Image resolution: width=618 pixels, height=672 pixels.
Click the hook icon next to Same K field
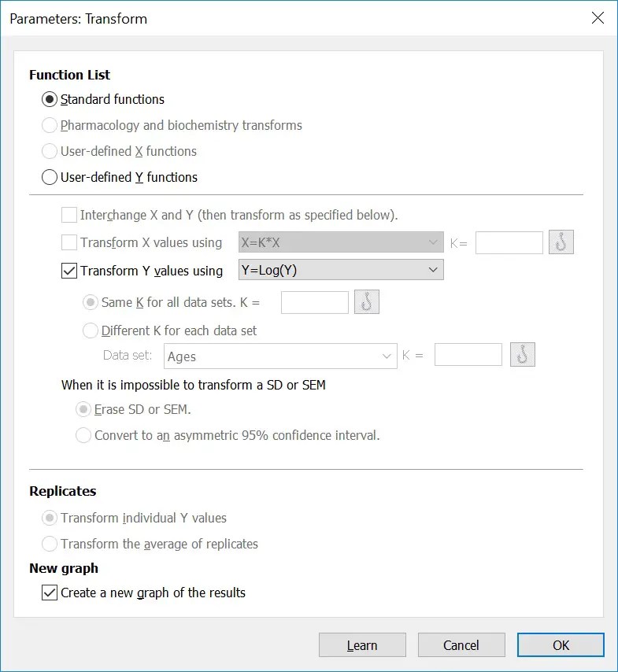pos(367,301)
